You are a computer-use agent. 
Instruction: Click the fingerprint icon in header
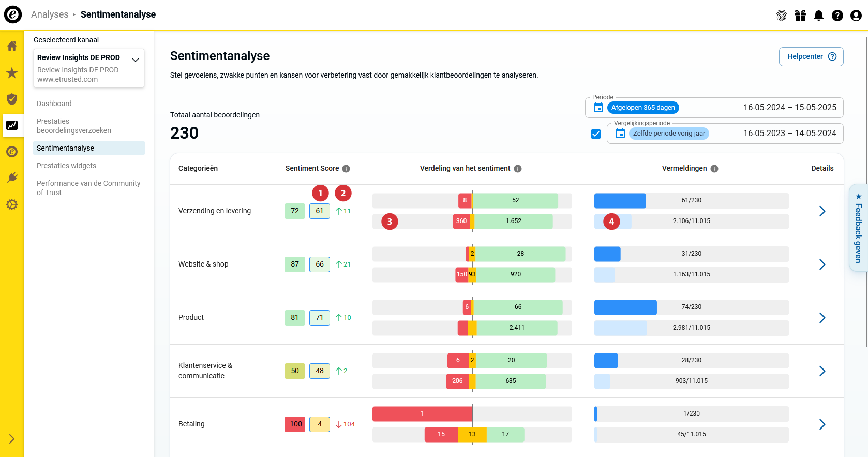pyautogui.click(x=782, y=16)
